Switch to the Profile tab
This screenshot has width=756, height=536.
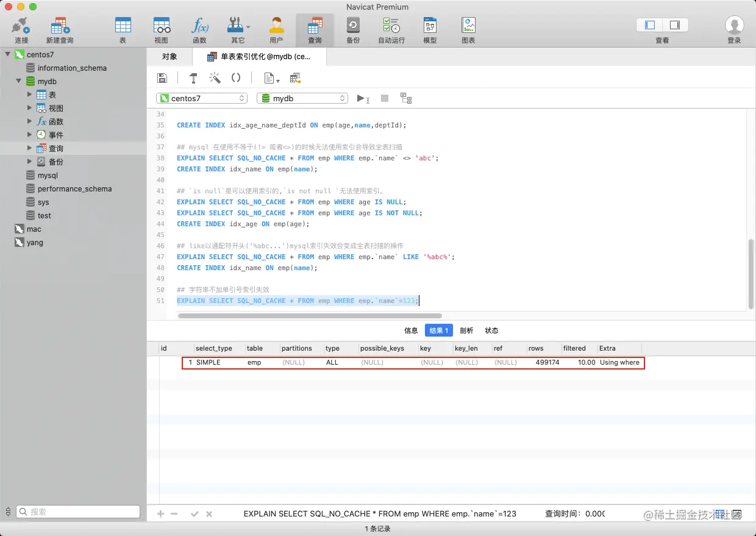tap(466, 331)
